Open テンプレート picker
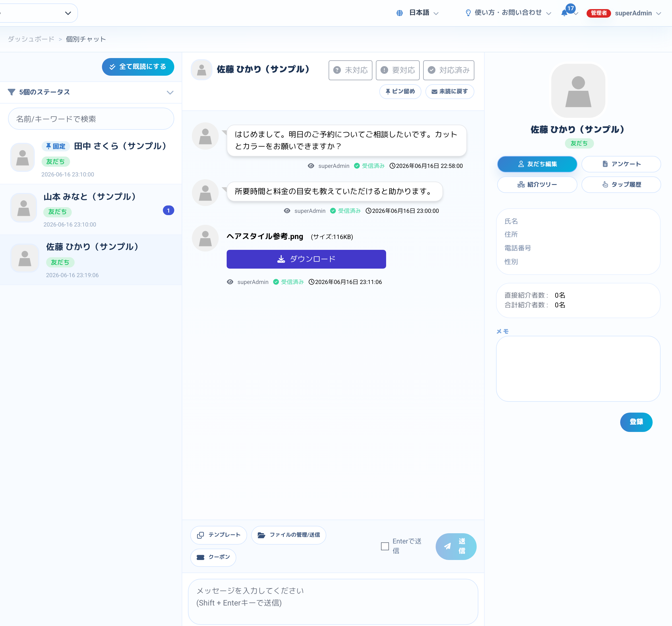The image size is (672, 626). click(x=219, y=535)
